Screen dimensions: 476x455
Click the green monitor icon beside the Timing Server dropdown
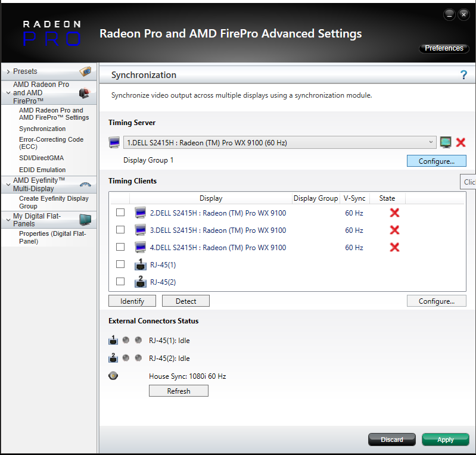[x=446, y=142]
